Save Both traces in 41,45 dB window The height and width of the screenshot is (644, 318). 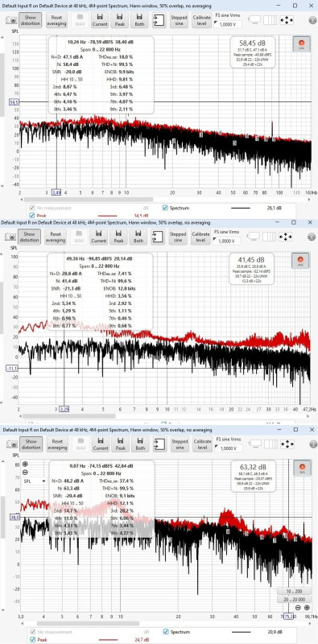coord(138,237)
